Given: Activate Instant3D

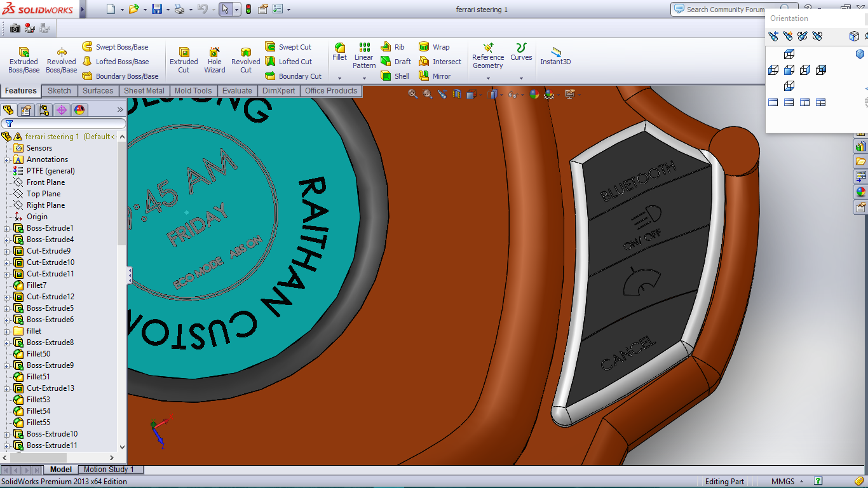Looking at the screenshot, I should click(555, 56).
